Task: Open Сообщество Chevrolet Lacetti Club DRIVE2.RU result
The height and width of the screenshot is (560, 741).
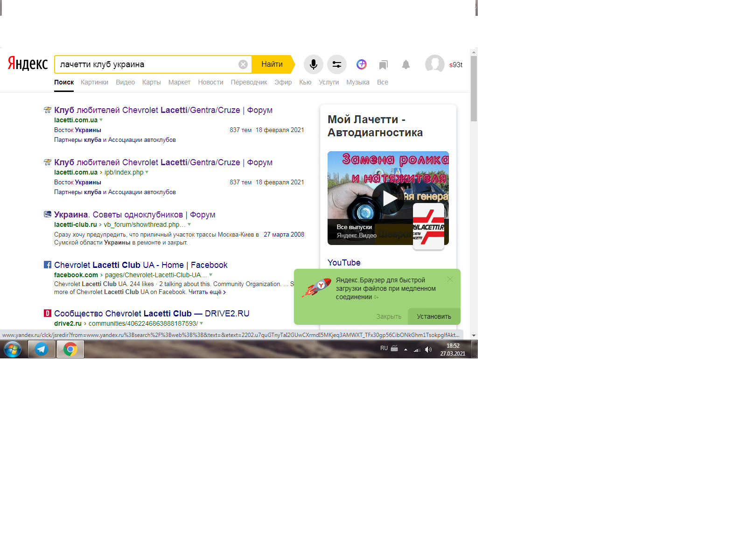Action: 152,314
